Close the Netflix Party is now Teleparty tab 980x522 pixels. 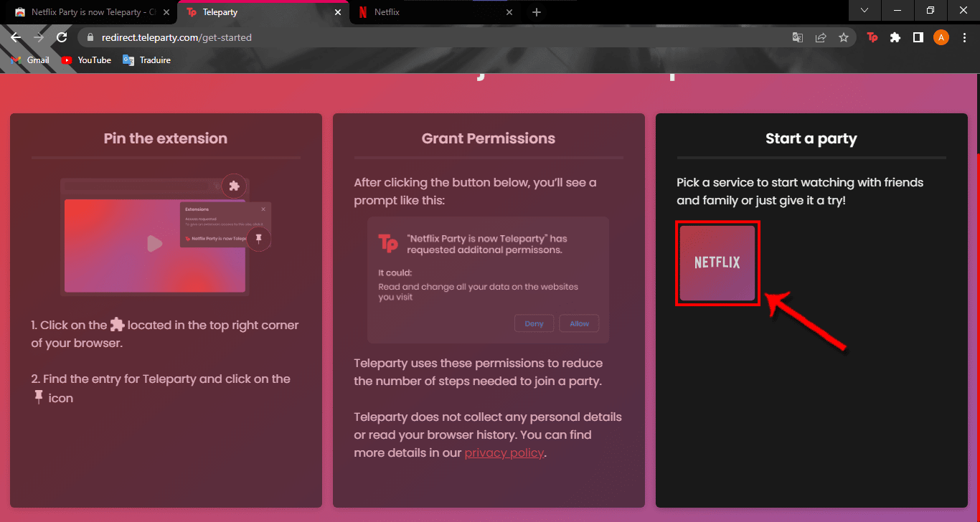tap(166, 12)
